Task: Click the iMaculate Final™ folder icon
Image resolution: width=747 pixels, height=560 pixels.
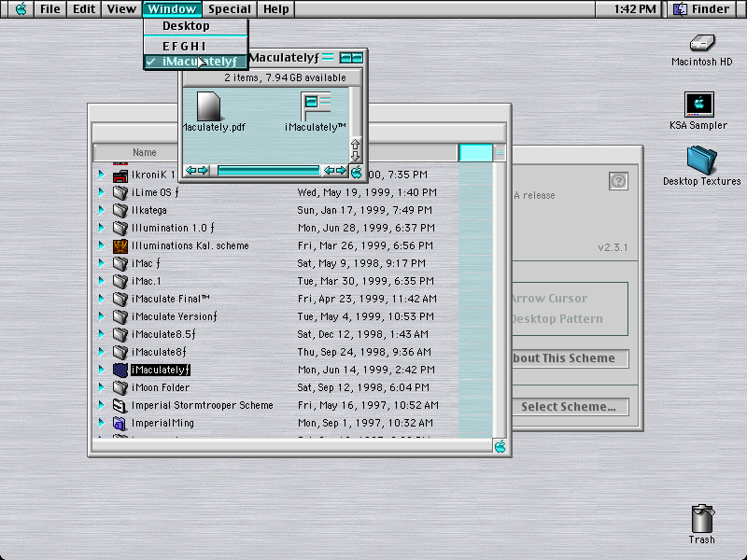Action: coord(120,299)
